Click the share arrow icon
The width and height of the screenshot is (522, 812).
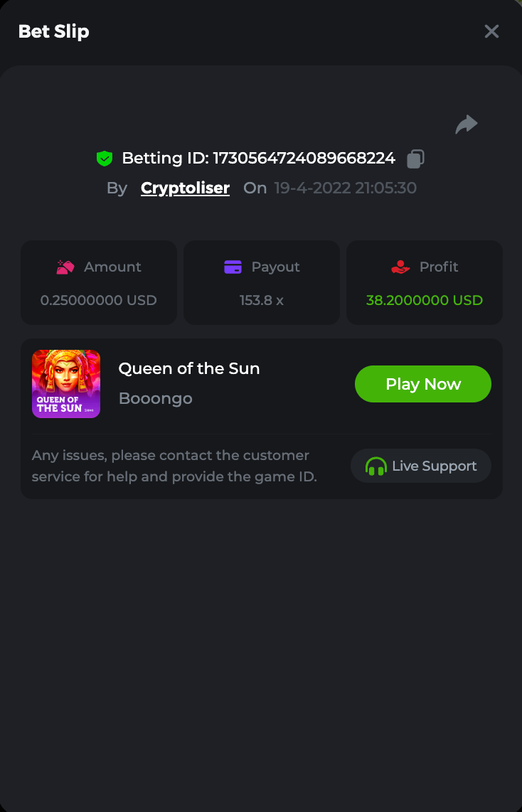click(x=467, y=125)
